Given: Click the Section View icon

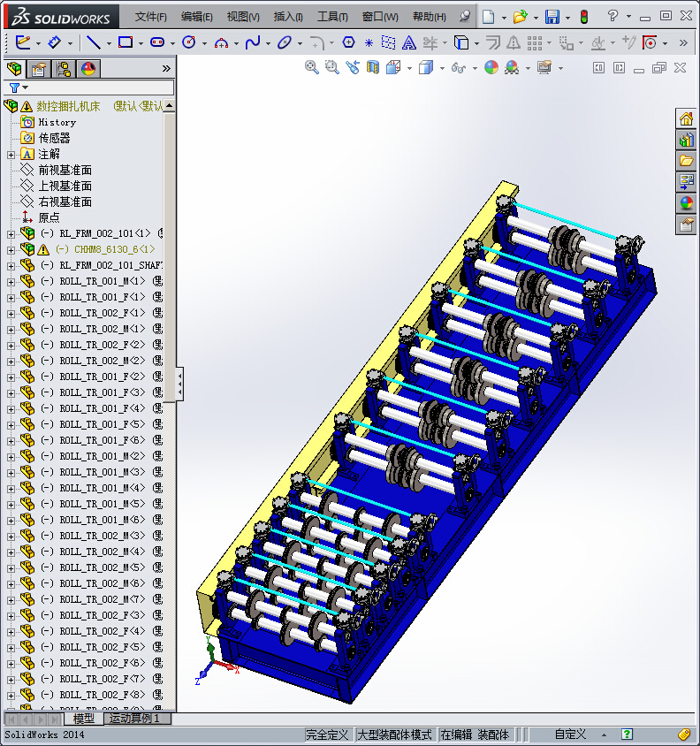Looking at the screenshot, I should coord(373,67).
